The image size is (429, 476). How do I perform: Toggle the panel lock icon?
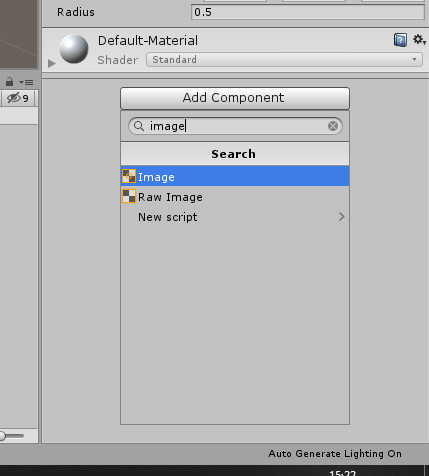[9, 81]
